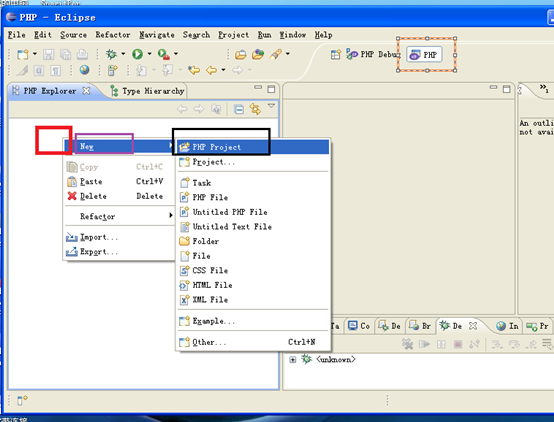554x422 pixels.
Task: Expand Refactor submenu in context menu
Action: click(x=119, y=216)
